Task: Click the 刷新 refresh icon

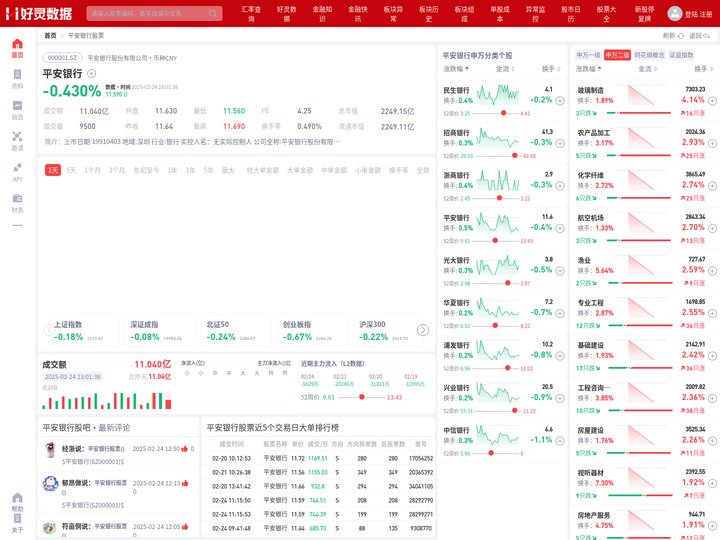Action: [681, 35]
